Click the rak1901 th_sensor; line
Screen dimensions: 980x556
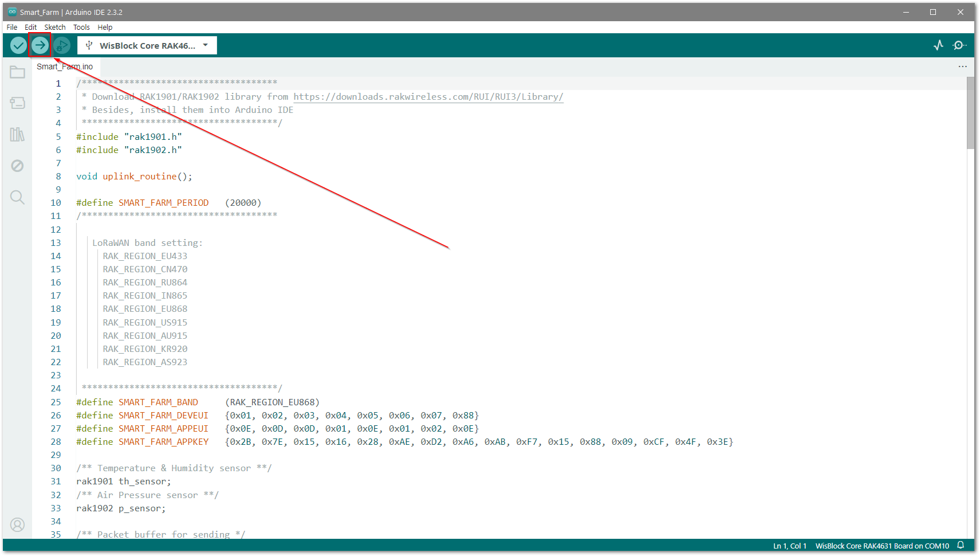[x=124, y=481]
